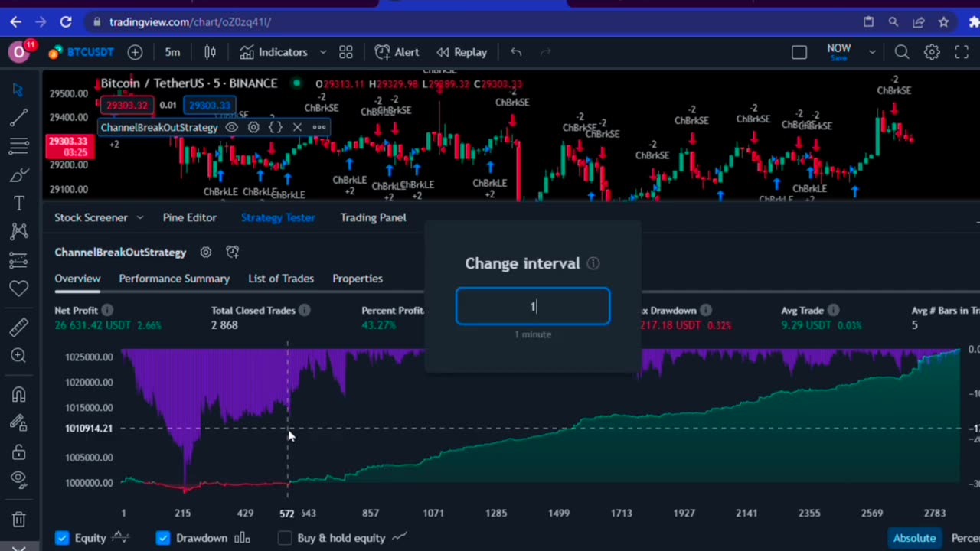
Task: Open the Indicators dialog
Action: [273, 52]
